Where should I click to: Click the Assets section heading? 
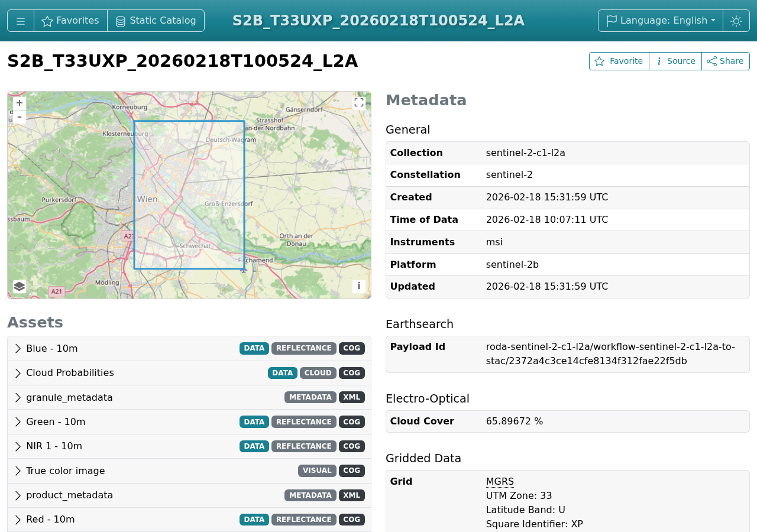(x=35, y=323)
